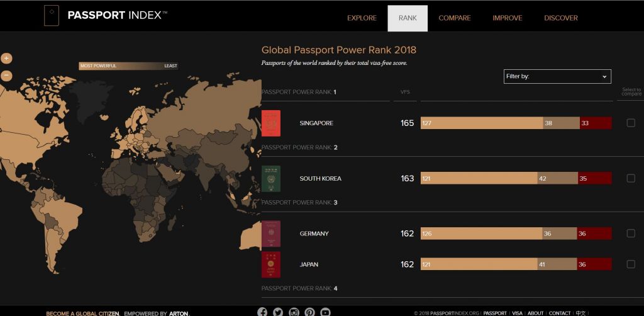Click the SOUTH KOREA country name
This screenshot has width=644, height=316.
[x=320, y=179]
